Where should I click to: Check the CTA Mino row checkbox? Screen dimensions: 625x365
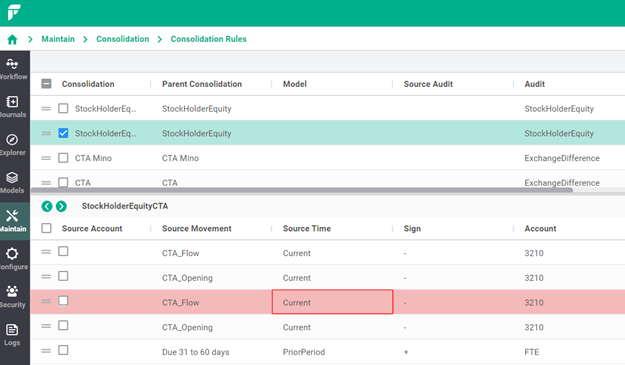(63, 158)
